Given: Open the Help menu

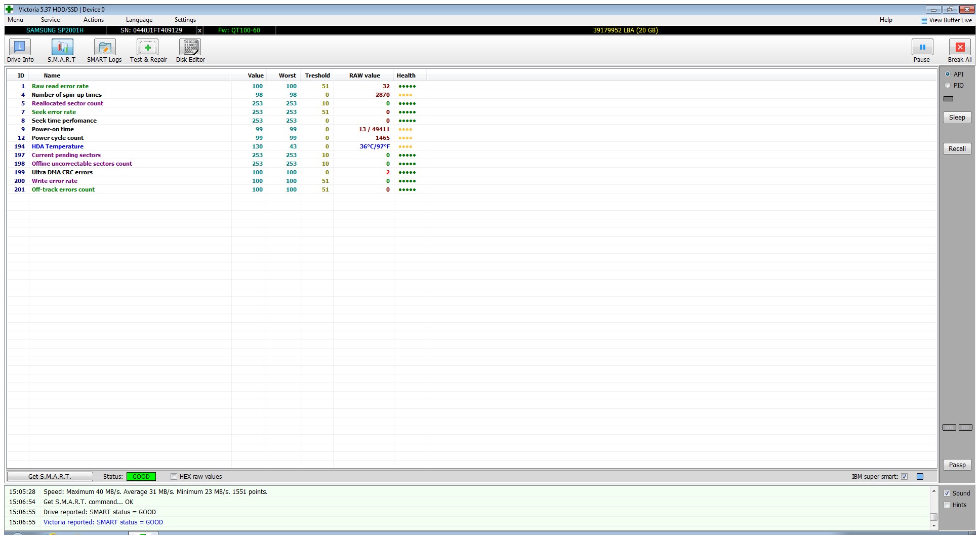Looking at the screenshot, I should coord(886,20).
